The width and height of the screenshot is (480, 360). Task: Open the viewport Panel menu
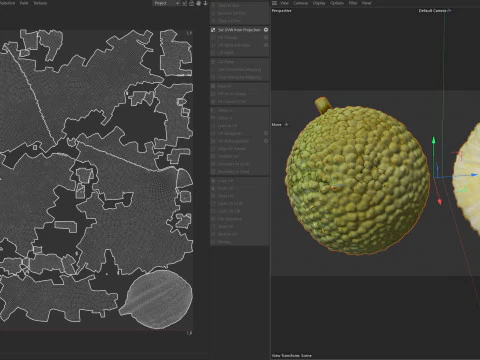tap(367, 3)
